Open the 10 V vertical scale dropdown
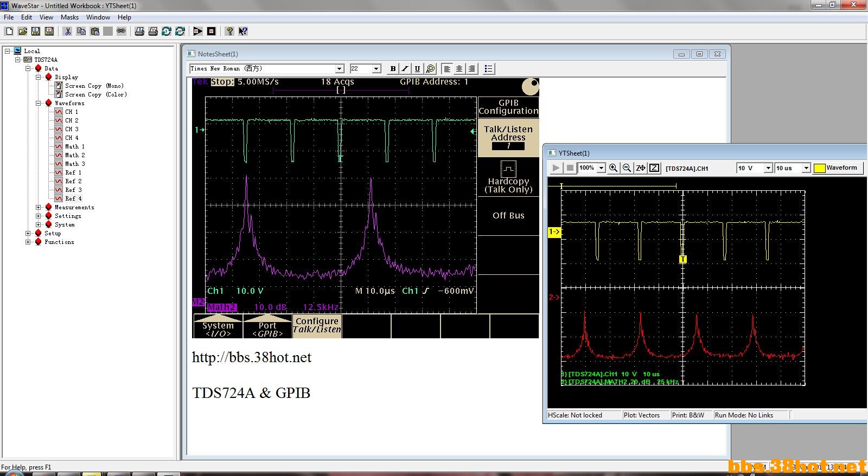Image resolution: width=868 pixels, height=476 pixels. pos(768,168)
